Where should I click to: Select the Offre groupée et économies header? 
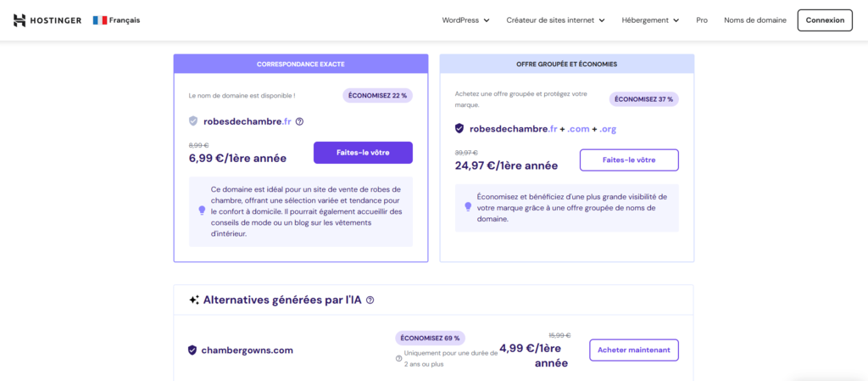point(567,64)
